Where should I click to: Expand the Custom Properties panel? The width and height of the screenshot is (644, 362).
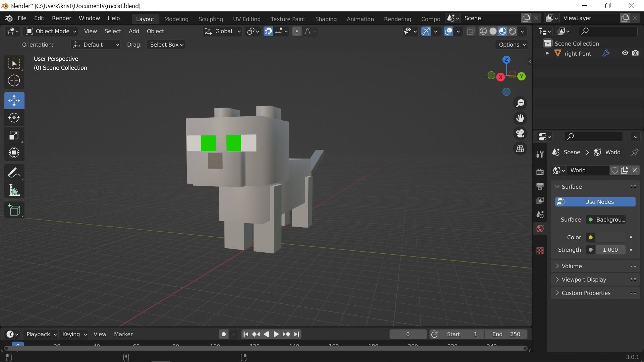coord(595,293)
